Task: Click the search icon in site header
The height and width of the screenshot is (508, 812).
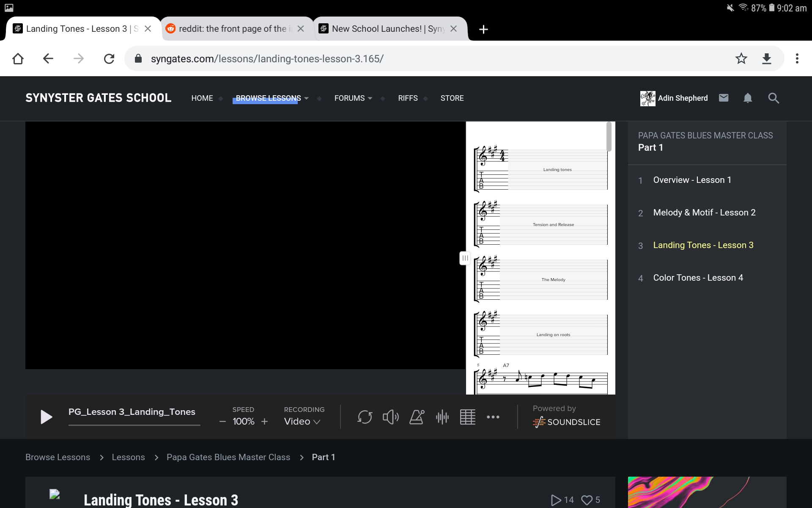Action: point(774,98)
